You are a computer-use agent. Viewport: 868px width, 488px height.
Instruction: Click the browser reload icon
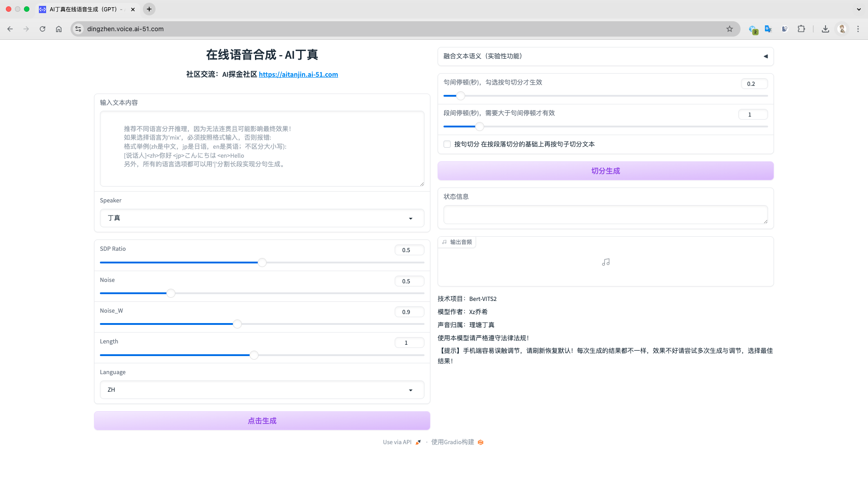point(42,29)
